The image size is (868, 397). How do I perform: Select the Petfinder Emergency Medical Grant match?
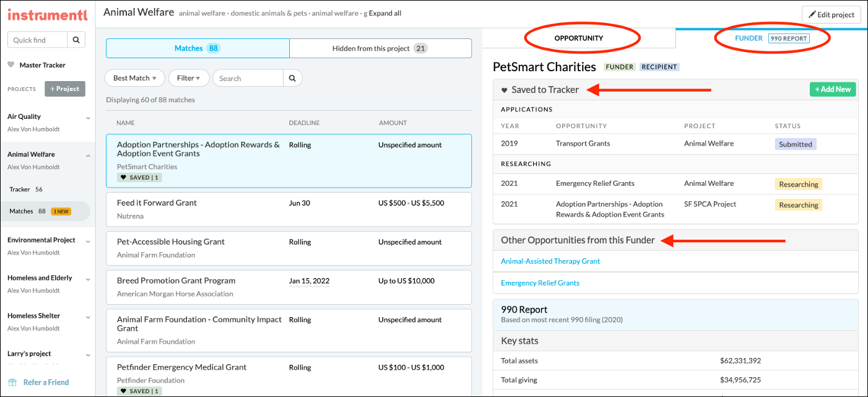click(x=289, y=377)
